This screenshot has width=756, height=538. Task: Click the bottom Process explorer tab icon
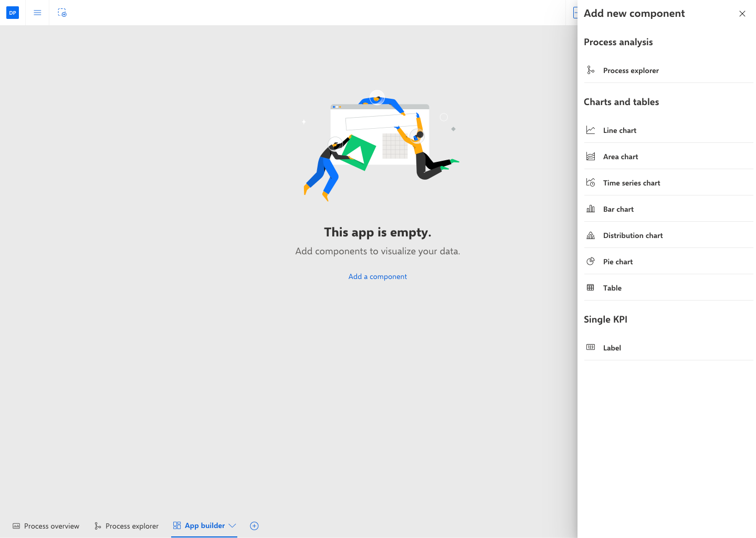(x=98, y=526)
